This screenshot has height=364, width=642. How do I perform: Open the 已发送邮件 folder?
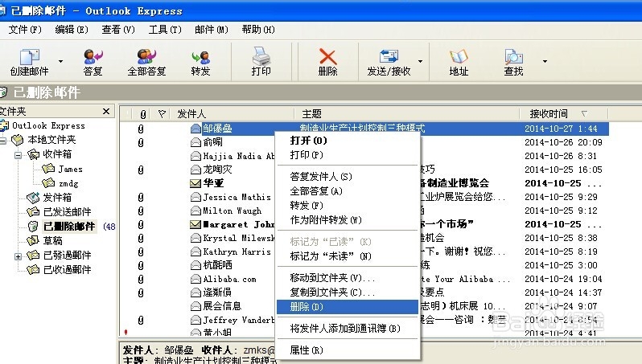click(x=67, y=212)
